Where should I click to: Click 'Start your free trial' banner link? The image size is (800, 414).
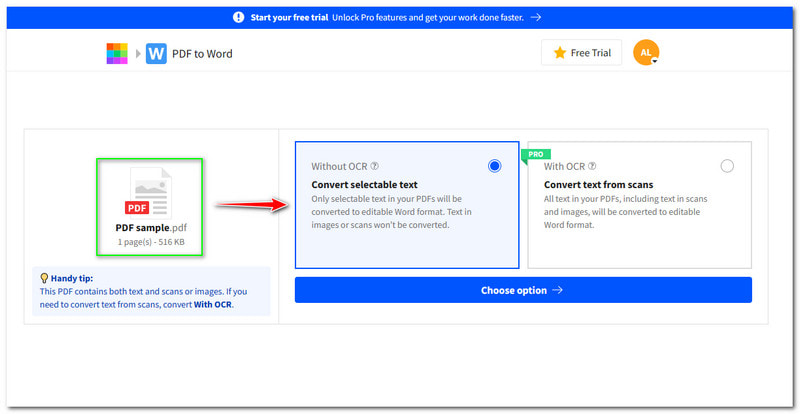point(289,17)
